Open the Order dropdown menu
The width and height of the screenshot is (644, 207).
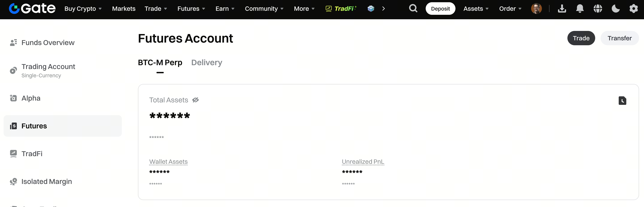point(510,9)
